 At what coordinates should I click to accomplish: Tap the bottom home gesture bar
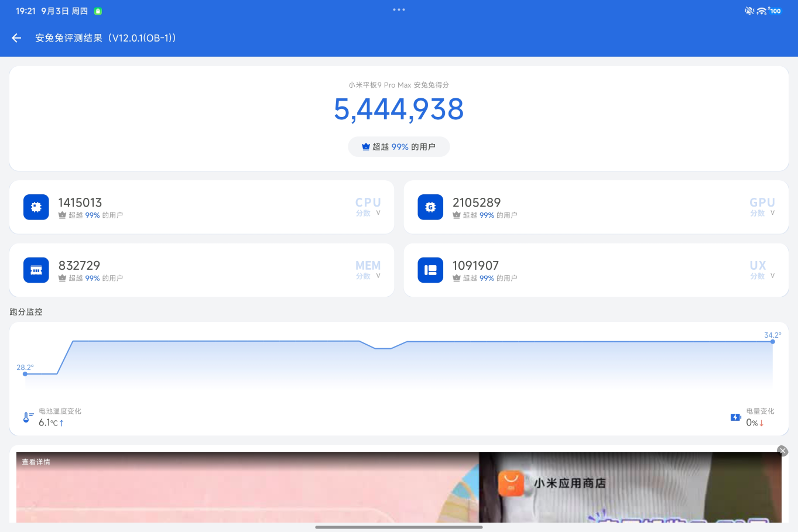pyautogui.click(x=399, y=527)
